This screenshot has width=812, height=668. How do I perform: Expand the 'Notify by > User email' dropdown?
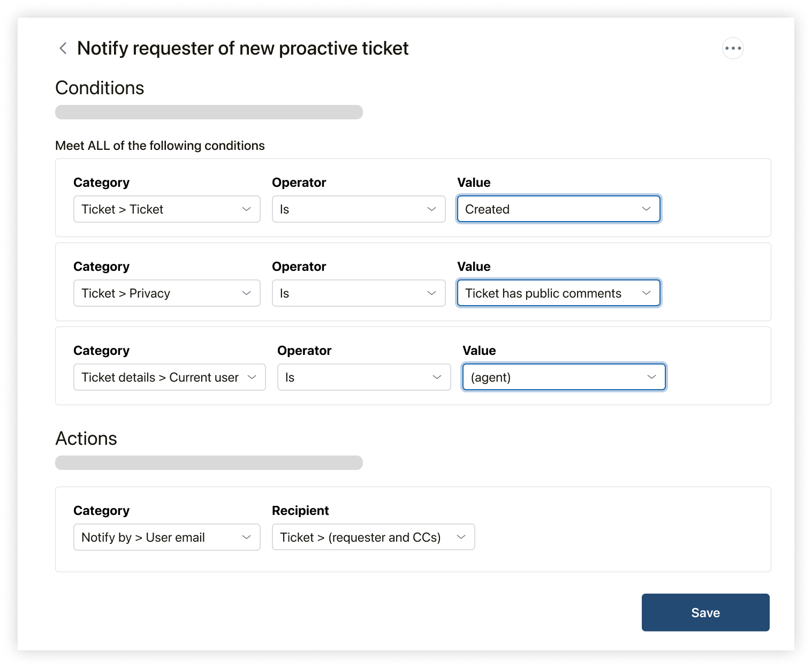point(166,537)
